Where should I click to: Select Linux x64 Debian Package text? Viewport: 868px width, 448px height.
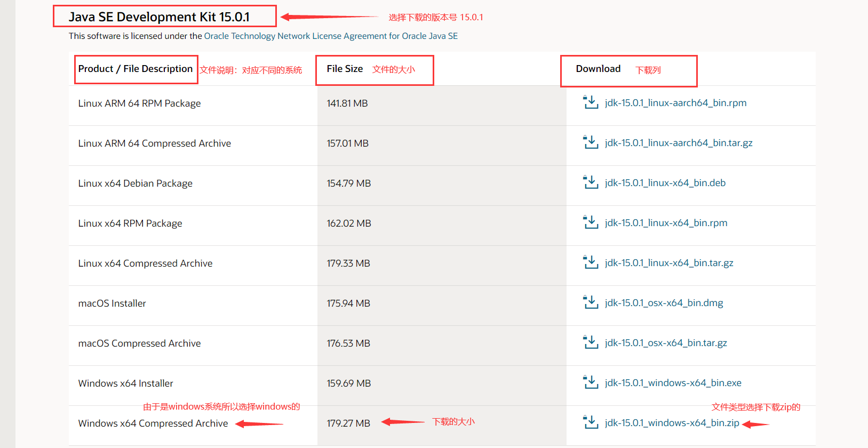(x=136, y=183)
